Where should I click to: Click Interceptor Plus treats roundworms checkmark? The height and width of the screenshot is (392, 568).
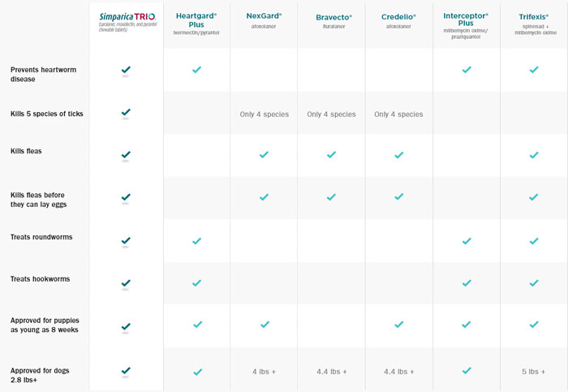467,240
